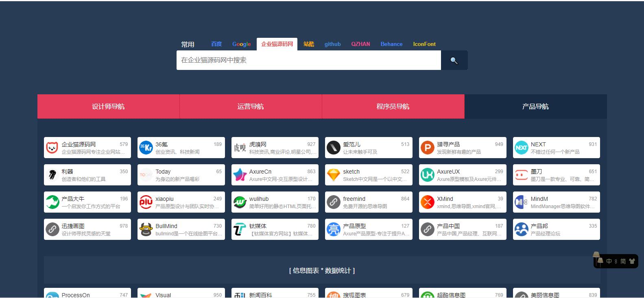
Task: Click the AxureUX green UX icon
Action: (x=427, y=175)
